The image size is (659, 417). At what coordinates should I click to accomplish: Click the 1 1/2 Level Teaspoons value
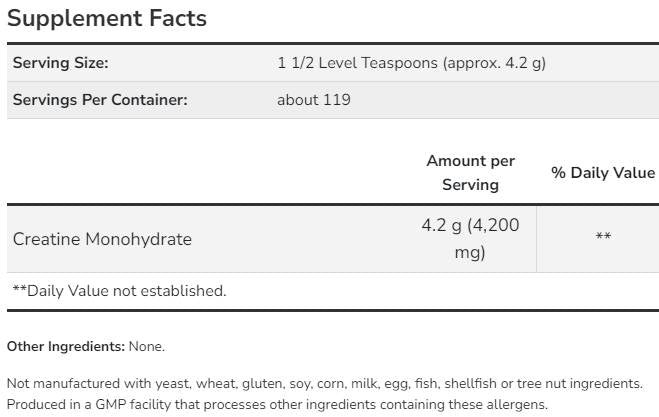point(411,63)
